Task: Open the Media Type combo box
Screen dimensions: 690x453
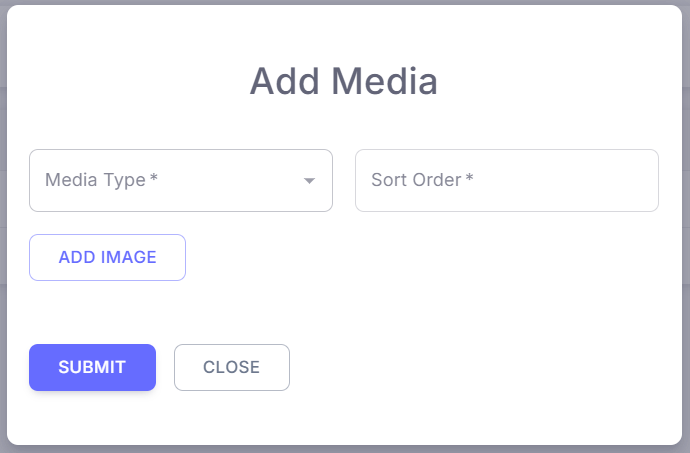Action: tap(180, 181)
